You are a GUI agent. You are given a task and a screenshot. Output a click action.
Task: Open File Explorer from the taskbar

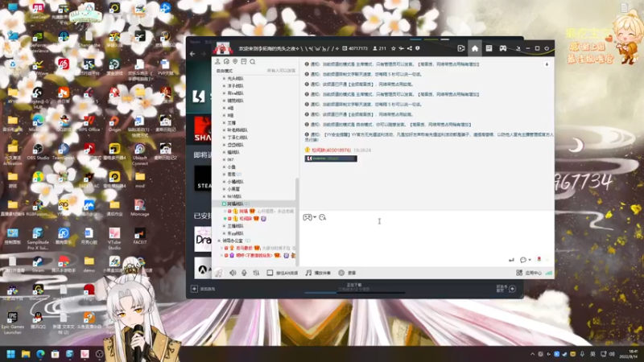pos(26,354)
